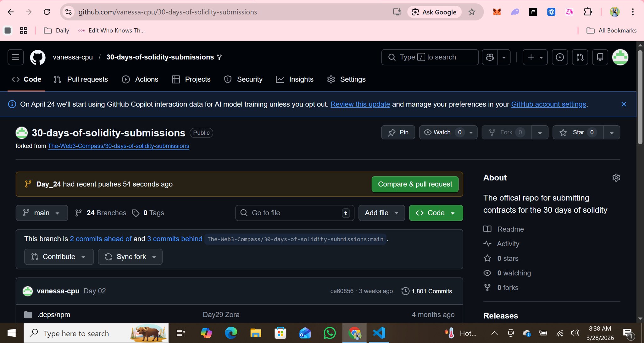Switch to the Actions tab
Viewport: 644px width, 343px height.
(140, 79)
